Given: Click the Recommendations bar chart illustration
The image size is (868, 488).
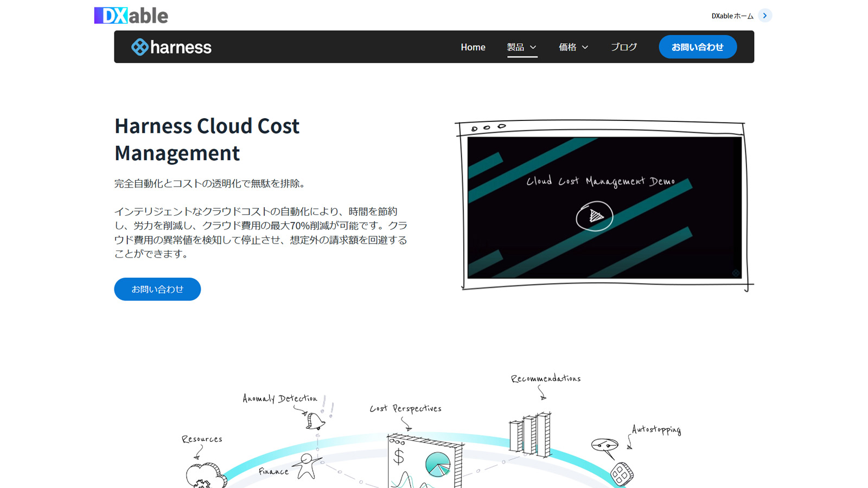Looking at the screenshot, I should tap(531, 434).
